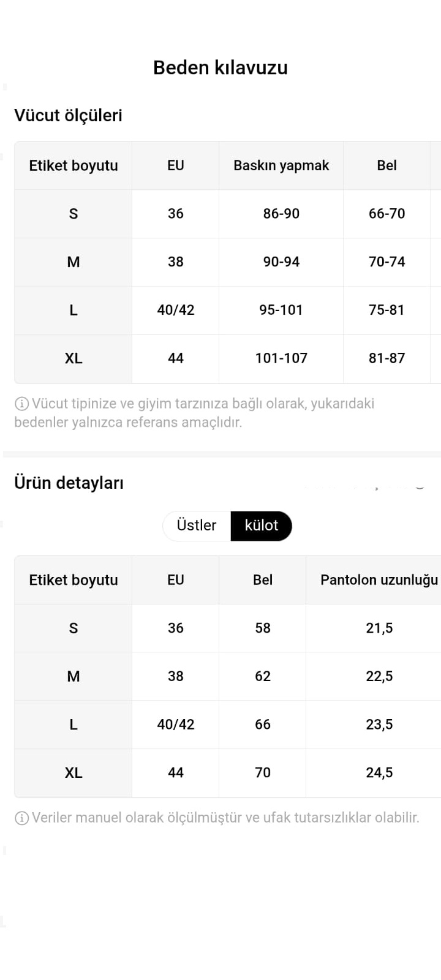441x980 pixels.
Task: Click Pantolon uzunluğu column header
Action: (x=379, y=580)
